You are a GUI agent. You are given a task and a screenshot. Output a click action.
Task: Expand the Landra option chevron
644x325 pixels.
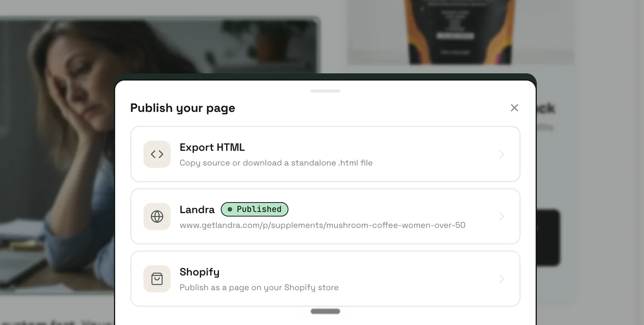[502, 217]
